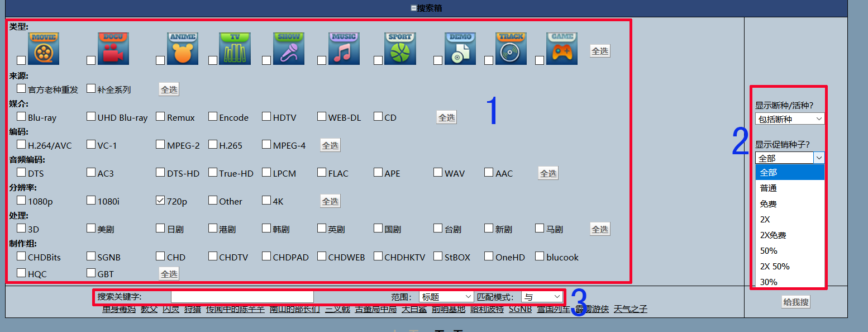
Task: Click the DOCU camera category icon
Action: pyautogui.click(x=113, y=49)
